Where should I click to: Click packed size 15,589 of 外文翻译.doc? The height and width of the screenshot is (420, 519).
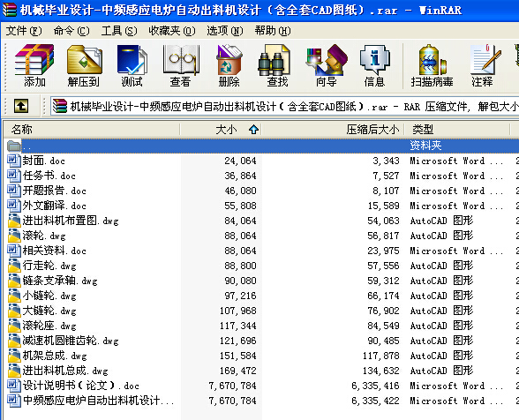[x=384, y=206]
